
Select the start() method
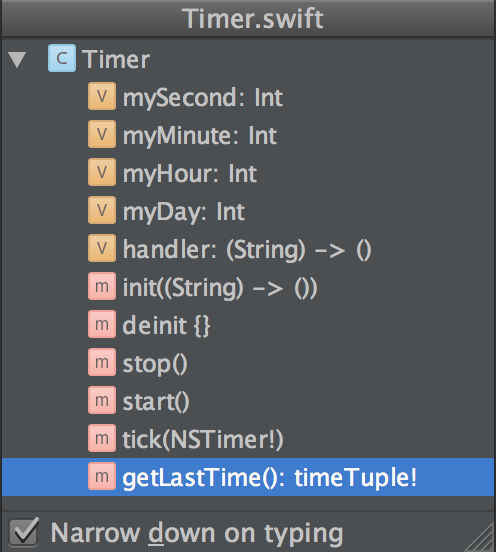156,402
